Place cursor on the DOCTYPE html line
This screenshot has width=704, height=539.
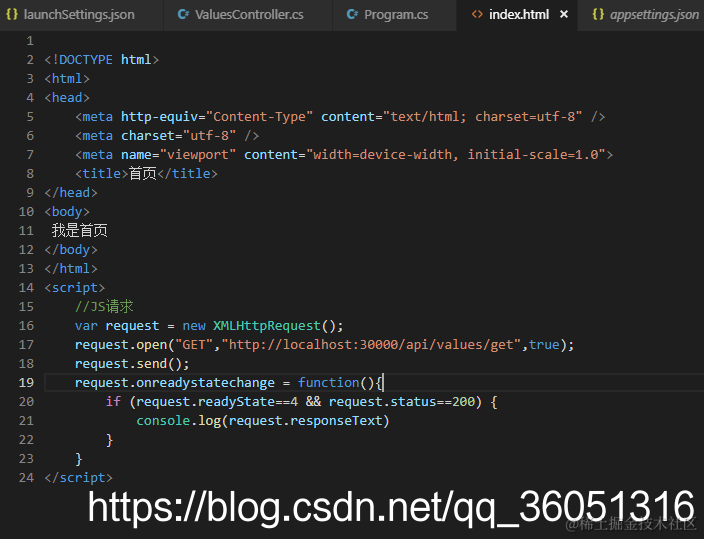pyautogui.click(x=102, y=60)
